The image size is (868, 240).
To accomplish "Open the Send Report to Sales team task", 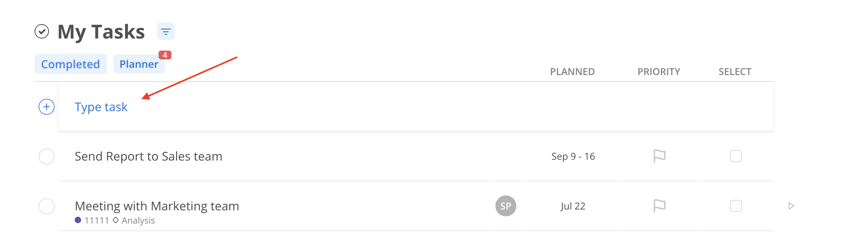I will pos(149,156).
